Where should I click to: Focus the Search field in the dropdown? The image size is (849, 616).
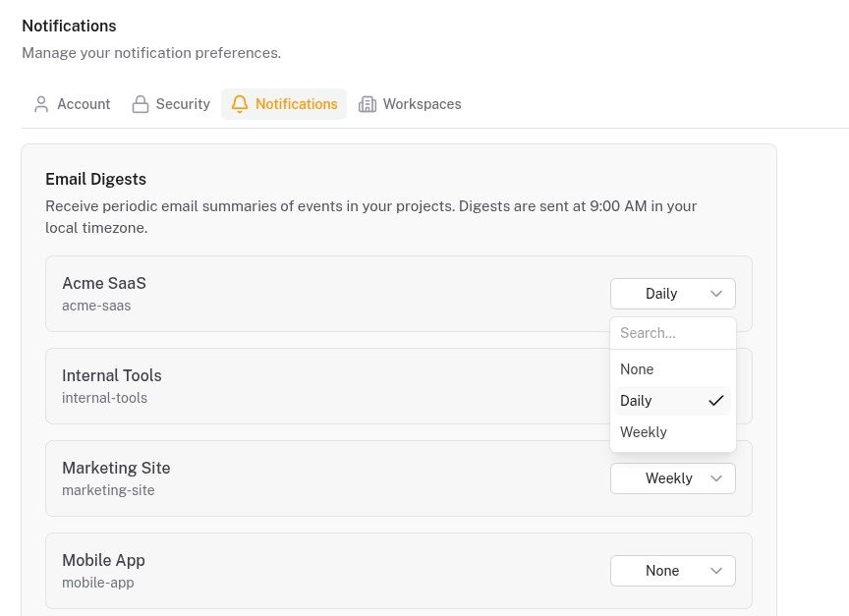point(672,333)
